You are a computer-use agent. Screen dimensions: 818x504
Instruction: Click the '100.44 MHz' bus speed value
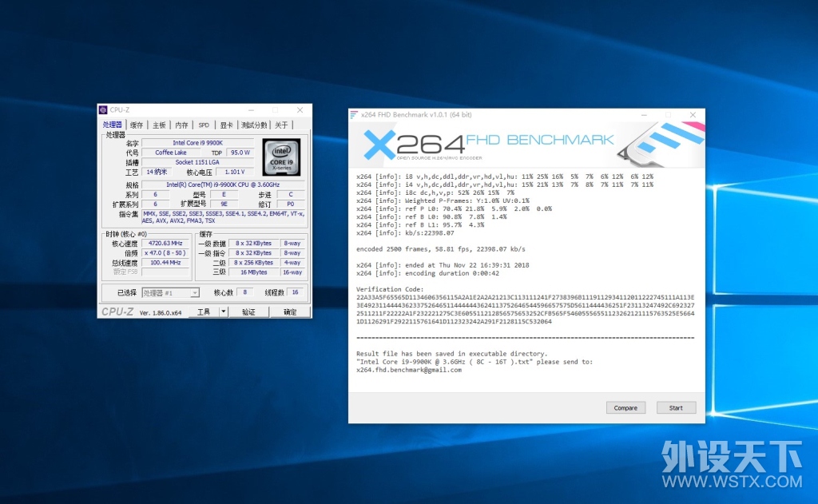tap(165, 263)
